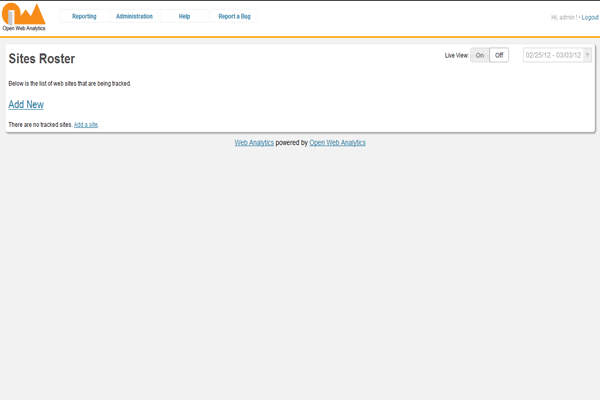Switch Live View to Off
Viewport: 600px width, 400px height.
tap(499, 55)
